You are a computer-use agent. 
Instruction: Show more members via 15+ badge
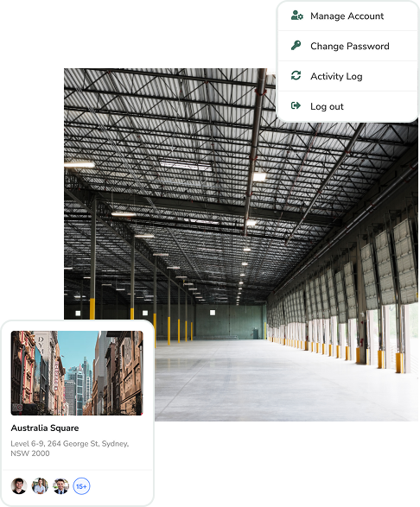point(81,486)
